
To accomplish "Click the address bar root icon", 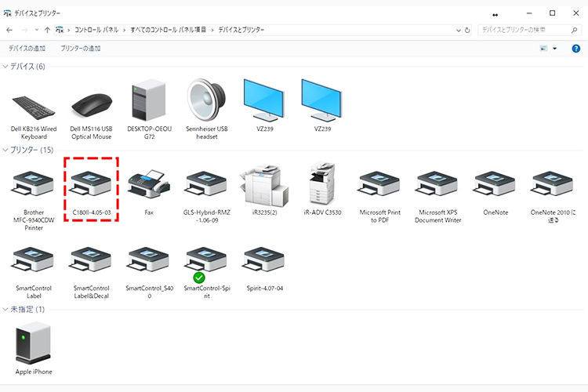I will tap(60, 30).
